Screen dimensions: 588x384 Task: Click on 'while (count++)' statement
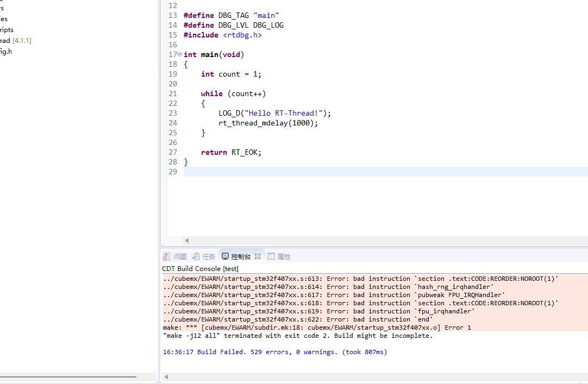point(233,93)
